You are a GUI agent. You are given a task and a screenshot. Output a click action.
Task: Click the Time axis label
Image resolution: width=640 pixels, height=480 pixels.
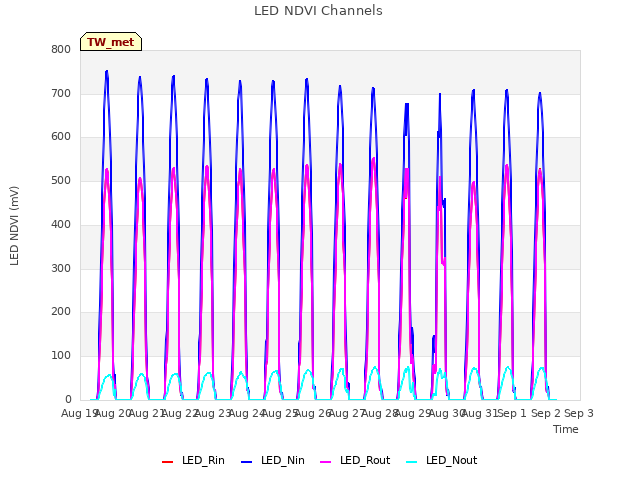point(566,429)
